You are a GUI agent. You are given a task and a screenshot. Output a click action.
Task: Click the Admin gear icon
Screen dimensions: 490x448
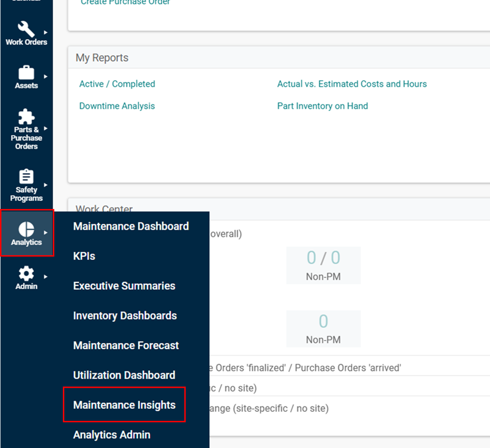[26, 273]
